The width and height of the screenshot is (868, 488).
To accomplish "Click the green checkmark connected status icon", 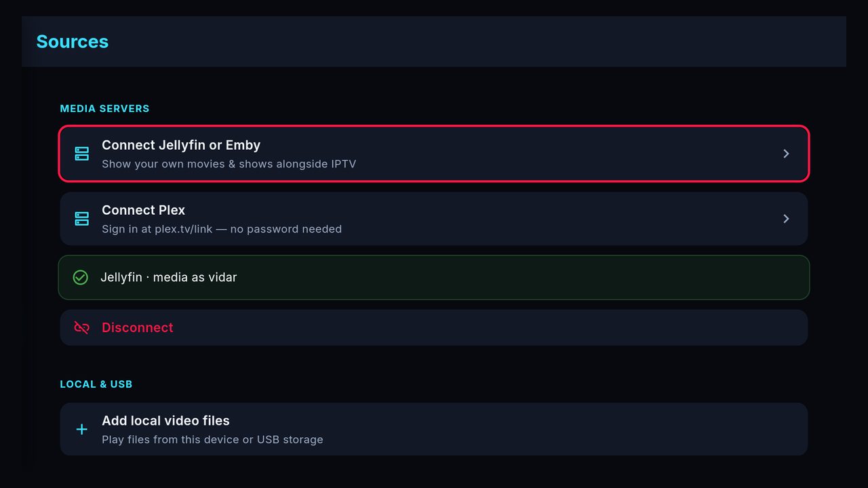I will [80, 277].
